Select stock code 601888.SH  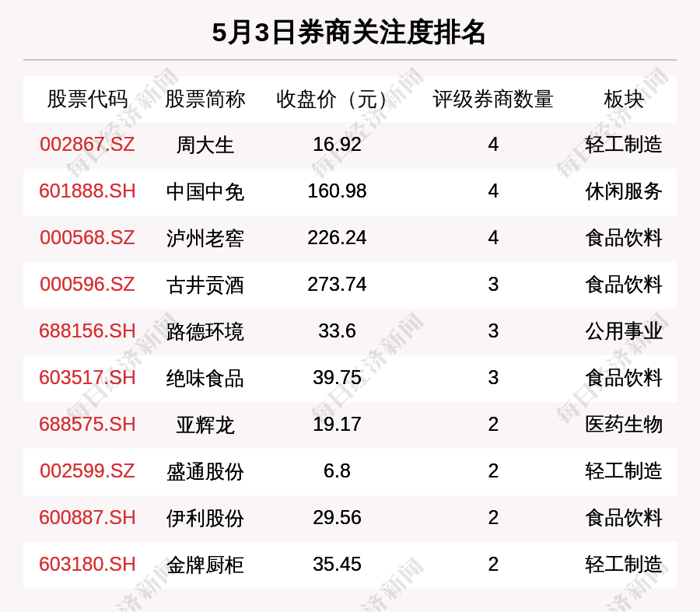87,191
